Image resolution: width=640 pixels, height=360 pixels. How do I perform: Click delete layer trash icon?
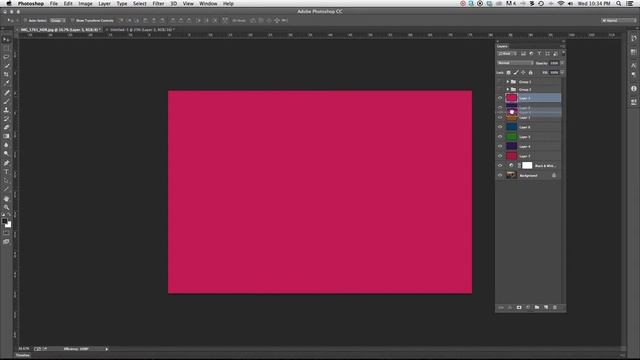point(555,307)
